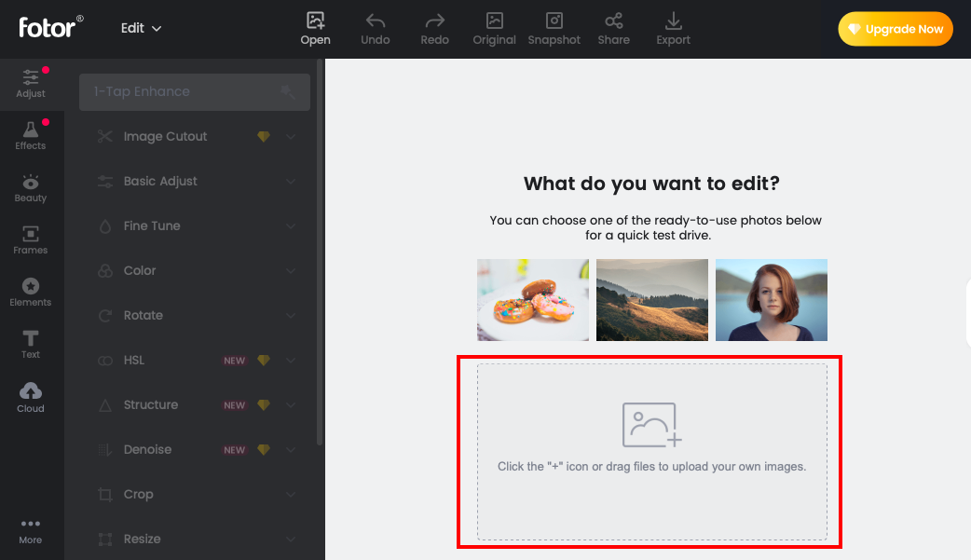
Task: Click the Redo arrow icon
Action: pyautogui.click(x=435, y=21)
